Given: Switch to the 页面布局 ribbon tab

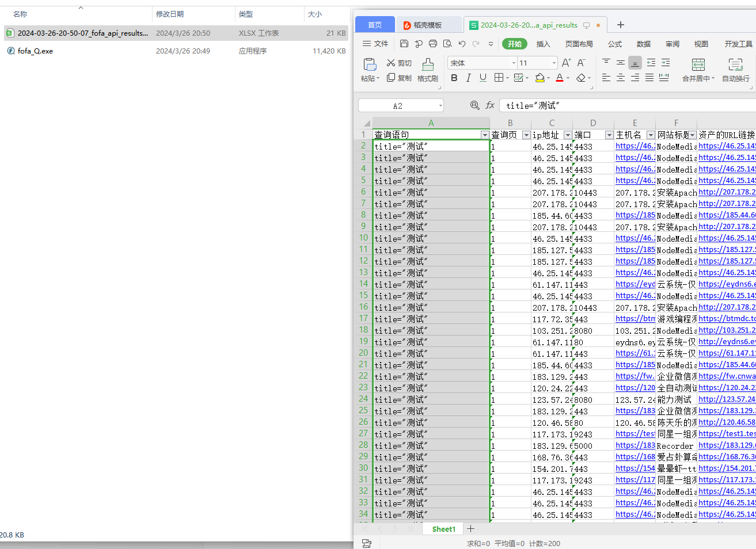Looking at the screenshot, I should (x=579, y=44).
